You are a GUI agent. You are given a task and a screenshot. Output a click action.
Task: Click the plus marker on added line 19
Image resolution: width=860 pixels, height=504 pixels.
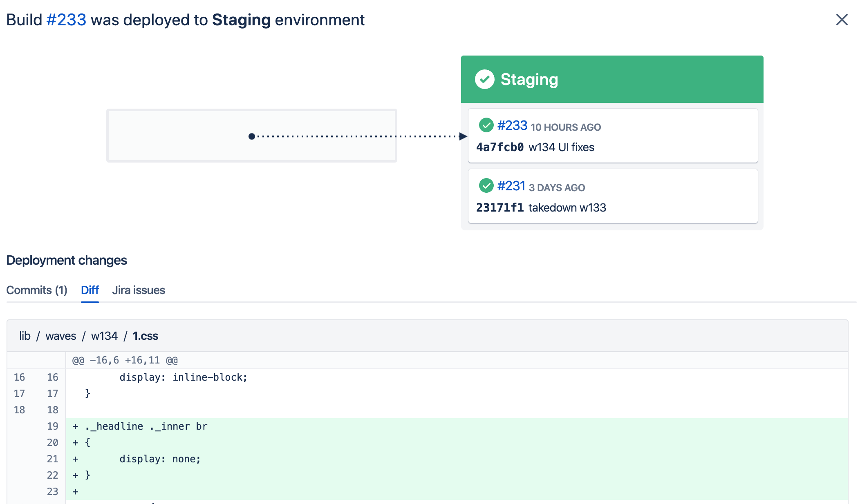point(75,426)
